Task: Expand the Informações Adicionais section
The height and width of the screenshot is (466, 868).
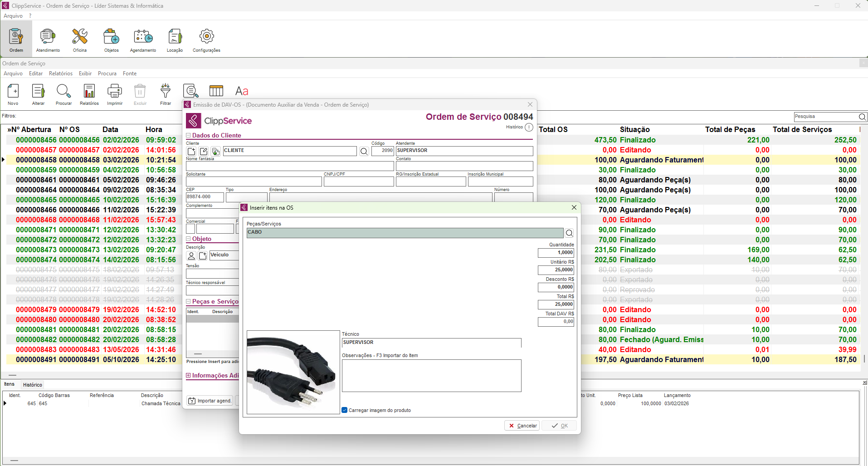Action: [188, 375]
